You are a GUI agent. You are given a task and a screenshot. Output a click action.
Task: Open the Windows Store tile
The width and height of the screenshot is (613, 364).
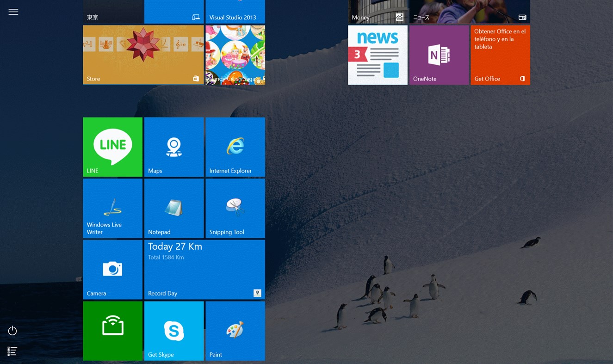pyautogui.click(x=143, y=55)
